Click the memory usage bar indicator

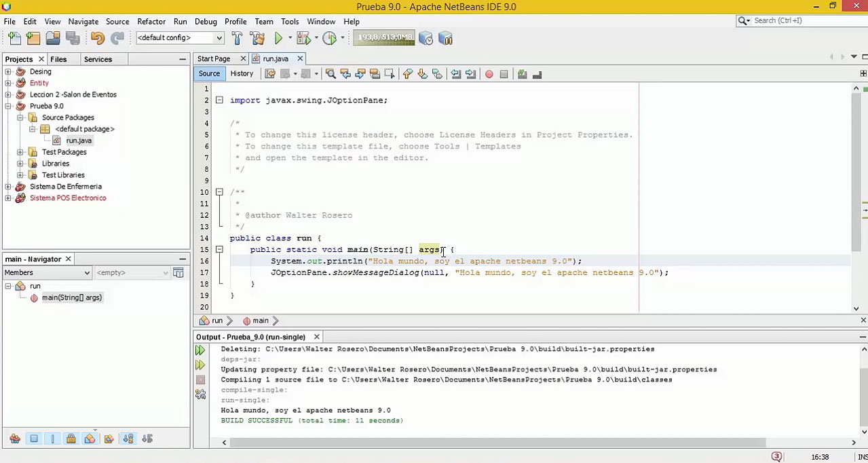pyautogui.click(x=384, y=38)
